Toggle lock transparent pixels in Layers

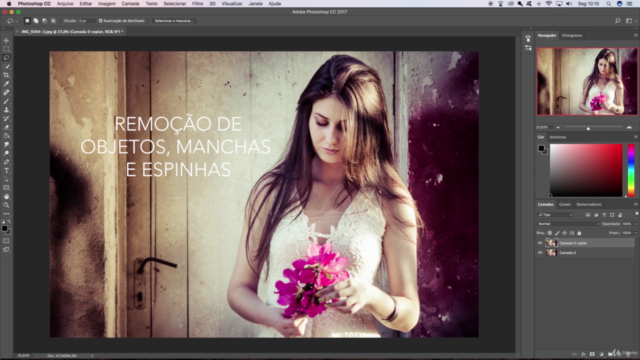pyautogui.click(x=550, y=233)
